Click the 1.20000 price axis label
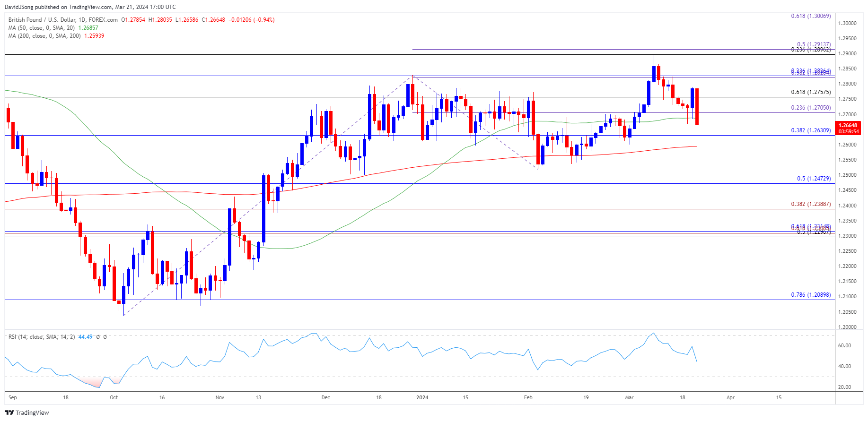The height and width of the screenshot is (421, 868). pyautogui.click(x=848, y=327)
